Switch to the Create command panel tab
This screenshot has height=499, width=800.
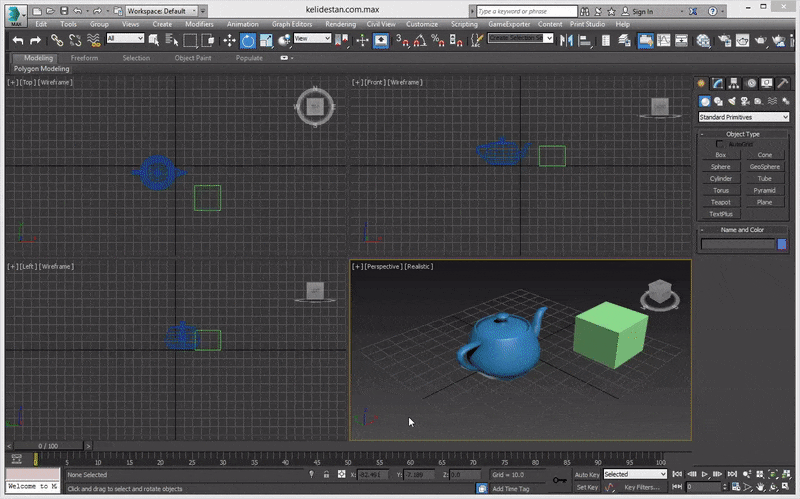tap(701, 83)
